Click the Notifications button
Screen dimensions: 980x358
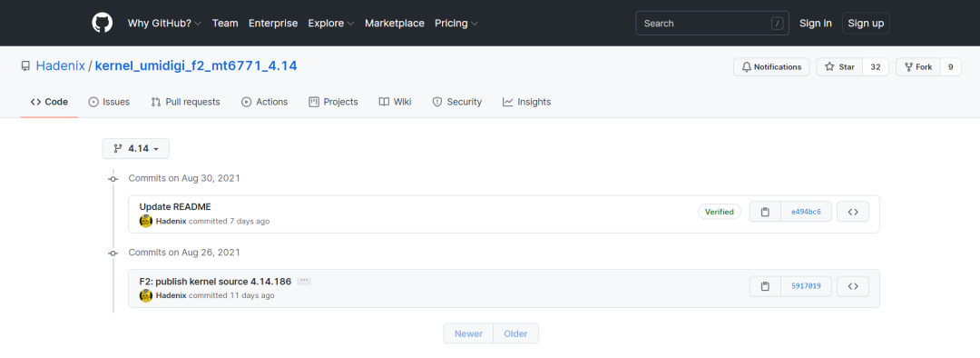pyautogui.click(x=771, y=67)
